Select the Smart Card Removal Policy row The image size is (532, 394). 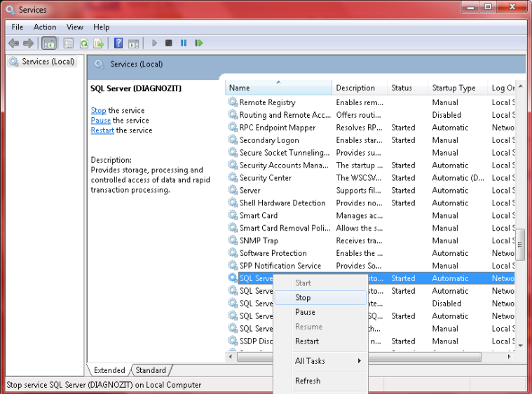pos(371,228)
